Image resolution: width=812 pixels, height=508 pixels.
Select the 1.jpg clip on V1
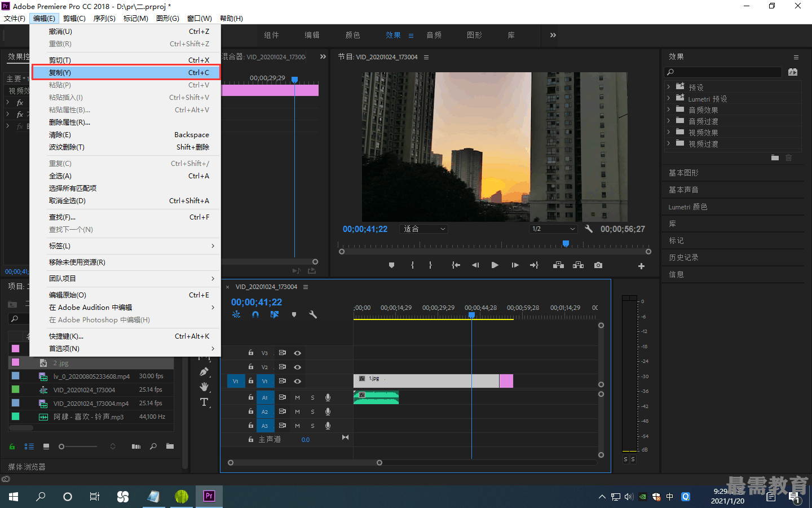pyautogui.click(x=426, y=381)
